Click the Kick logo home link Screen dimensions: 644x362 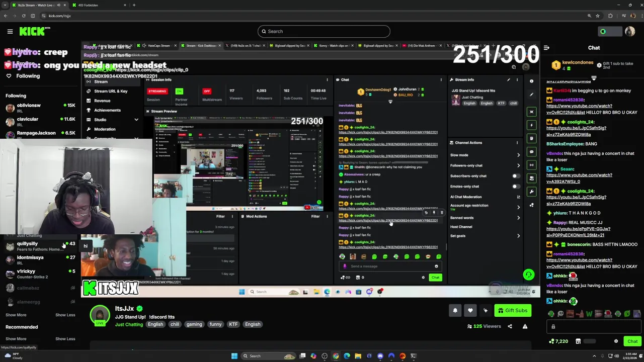[x=34, y=32]
